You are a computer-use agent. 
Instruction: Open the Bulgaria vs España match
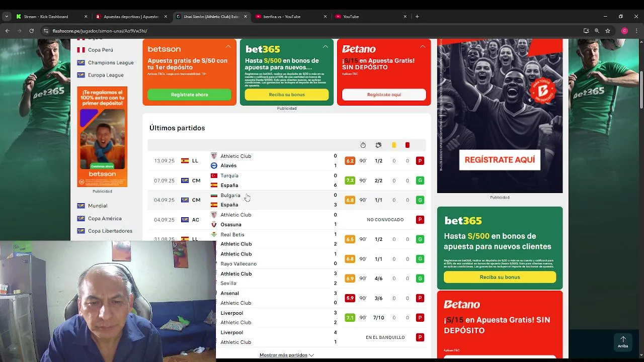(x=287, y=200)
